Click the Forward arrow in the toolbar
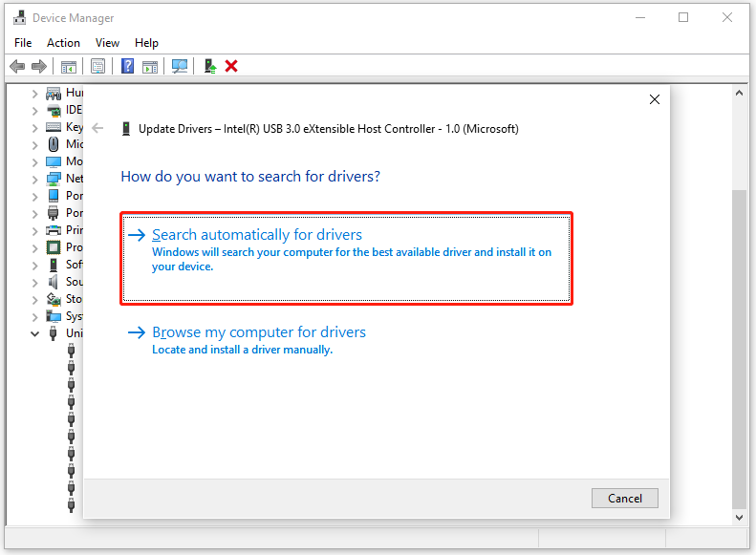Screen dimensions: 756x555 tap(39, 66)
